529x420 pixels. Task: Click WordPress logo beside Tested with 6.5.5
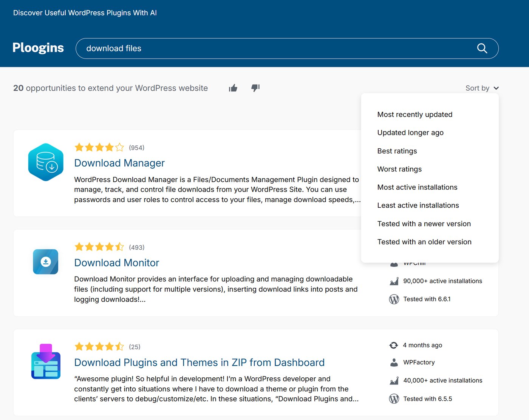394,399
